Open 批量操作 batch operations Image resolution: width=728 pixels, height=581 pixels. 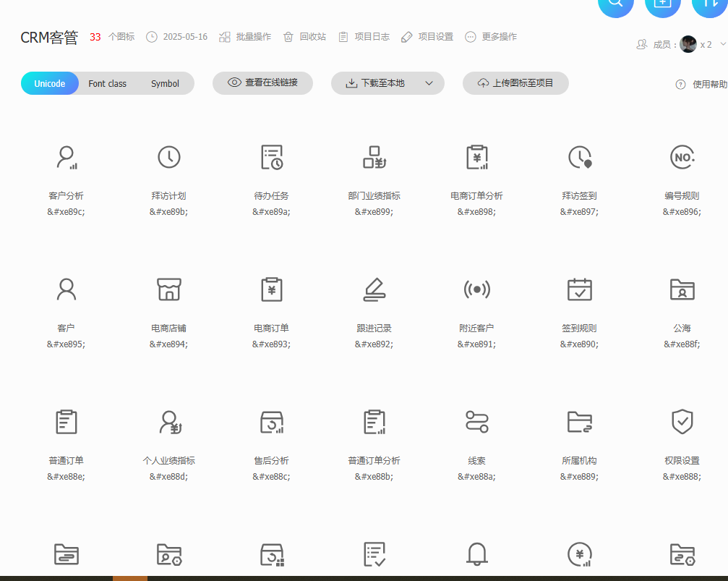(245, 37)
